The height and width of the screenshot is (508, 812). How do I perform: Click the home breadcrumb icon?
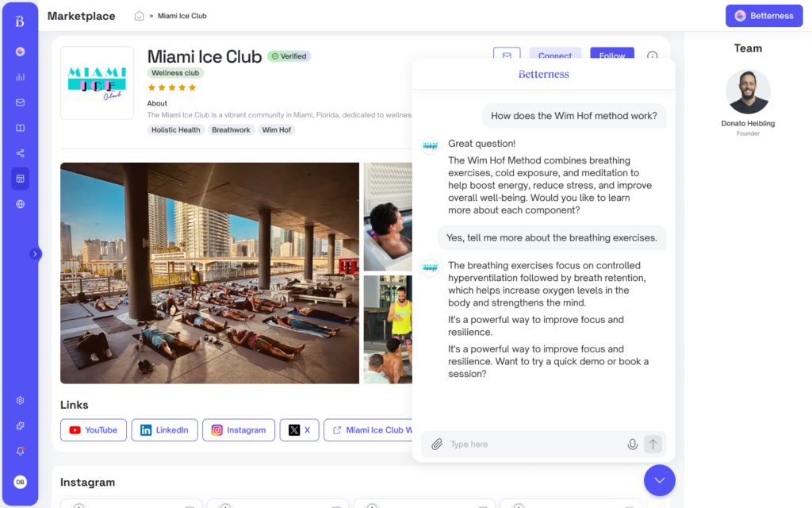[139, 16]
